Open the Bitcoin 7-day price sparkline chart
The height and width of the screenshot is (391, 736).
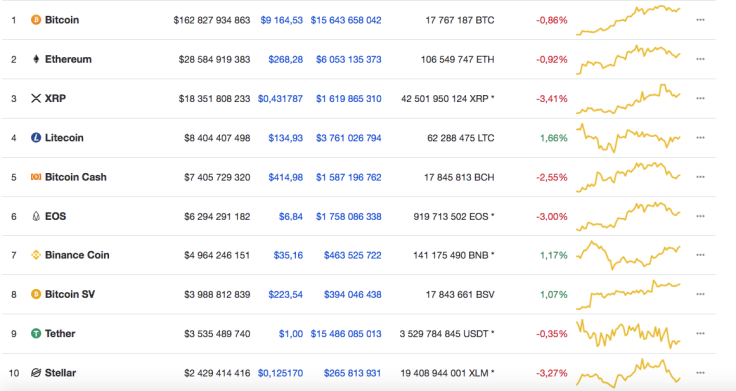(628, 20)
